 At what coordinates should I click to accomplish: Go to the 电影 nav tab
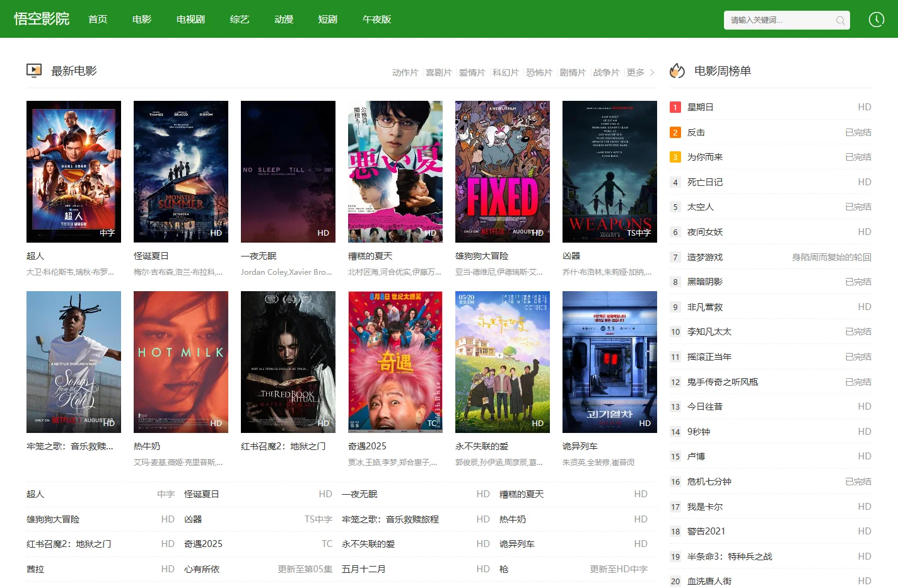[x=142, y=20]
